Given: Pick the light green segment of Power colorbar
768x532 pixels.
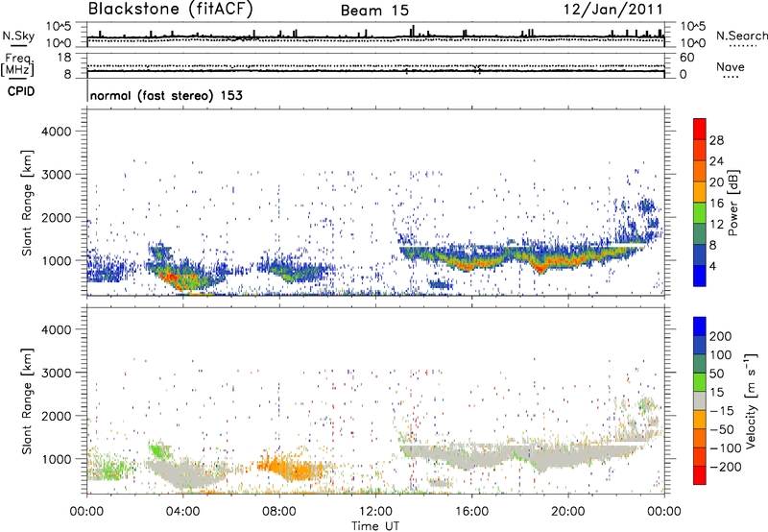Looking at the screenshot, I should pyautogui.click(x=700, y=213).
